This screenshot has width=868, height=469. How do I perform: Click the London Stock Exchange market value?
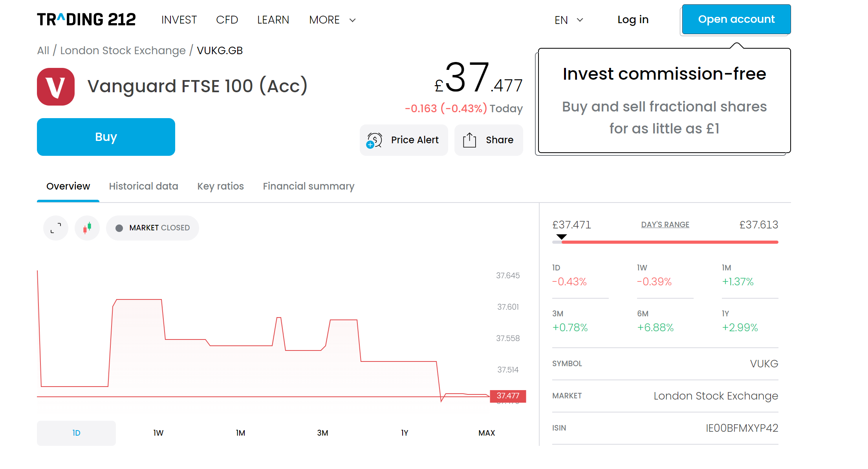pyautogui.click(x=716, y=396)
